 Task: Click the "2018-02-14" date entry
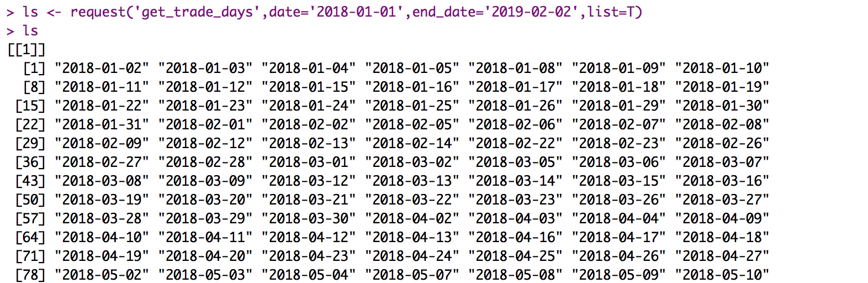point(412,144)
